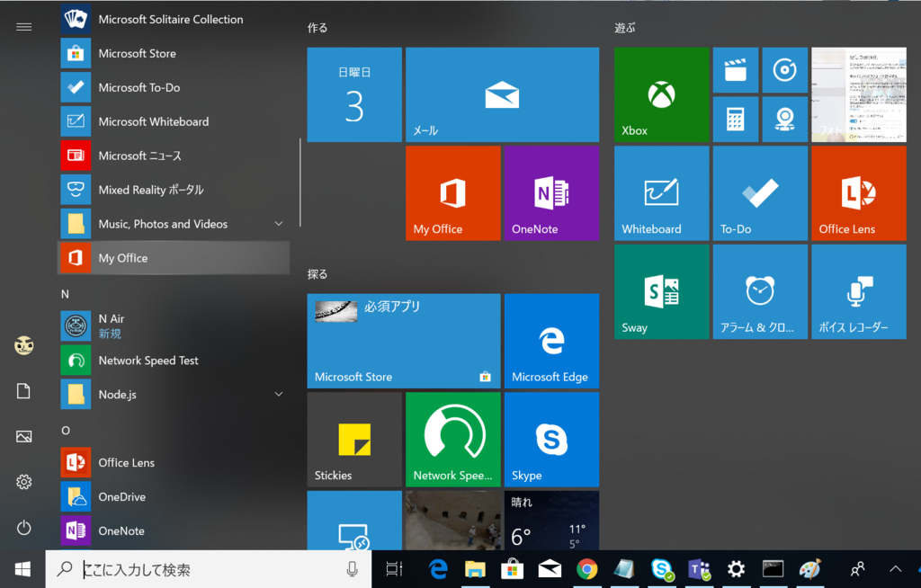Expand the Start menu hamburger
This screenshot has height=588, width=921.
point(23,27)
